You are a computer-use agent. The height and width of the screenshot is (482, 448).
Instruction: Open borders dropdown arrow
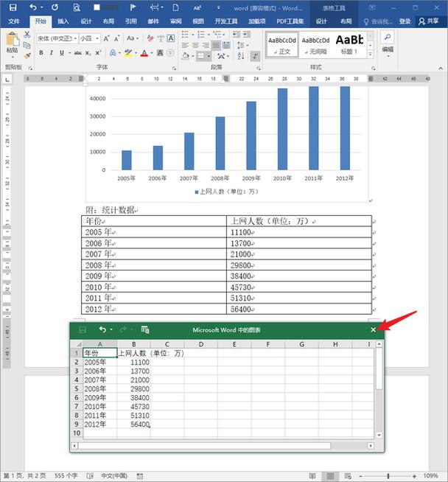coord(209,56)
